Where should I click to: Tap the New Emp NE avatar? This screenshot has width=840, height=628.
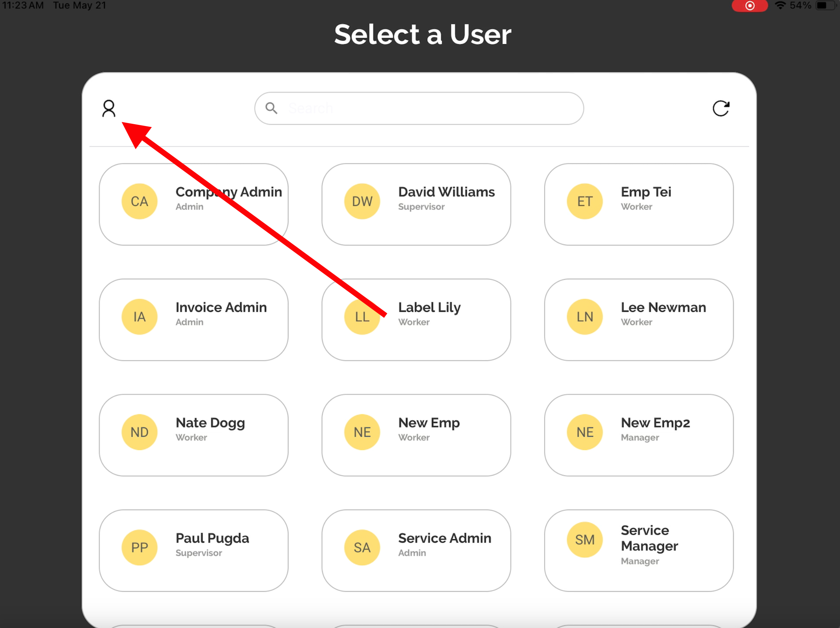362,432
